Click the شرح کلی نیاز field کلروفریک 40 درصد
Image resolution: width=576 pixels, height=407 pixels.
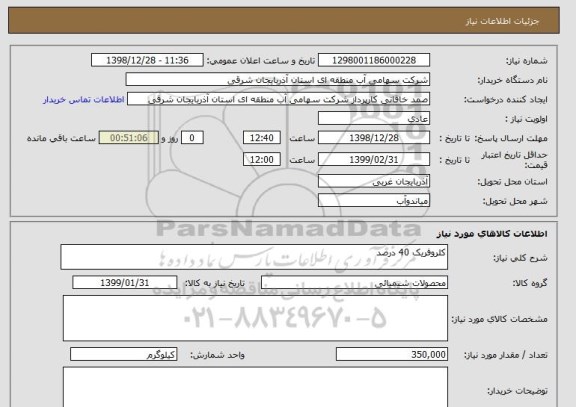pyautogui.click(x=254, y=257)
